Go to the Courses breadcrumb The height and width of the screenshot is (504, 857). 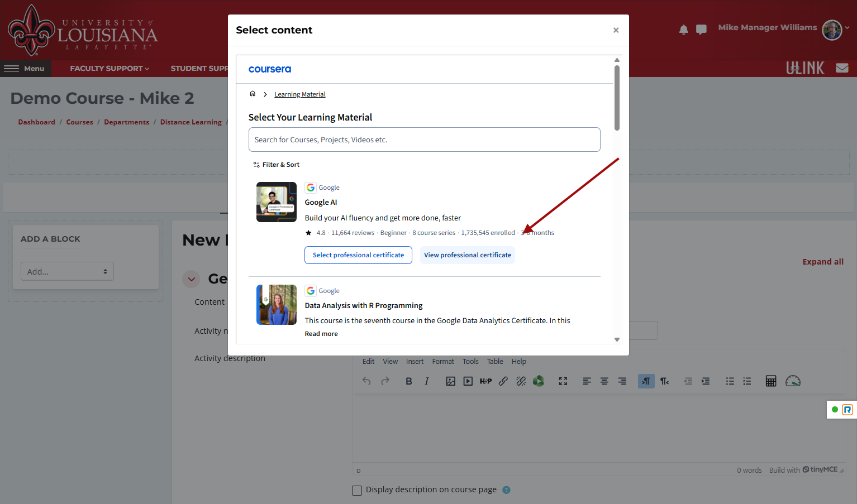click(79, 122)
